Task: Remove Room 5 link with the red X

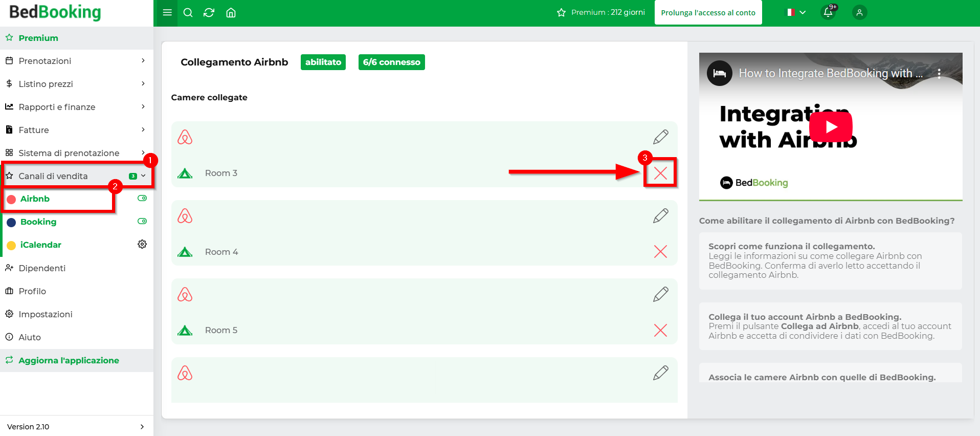Action: click(x=660, y=331)
